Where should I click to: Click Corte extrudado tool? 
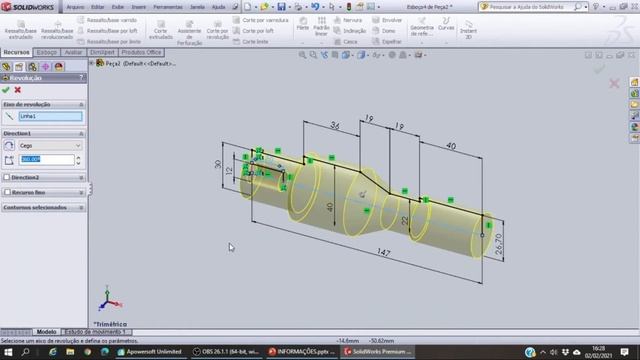161,30
